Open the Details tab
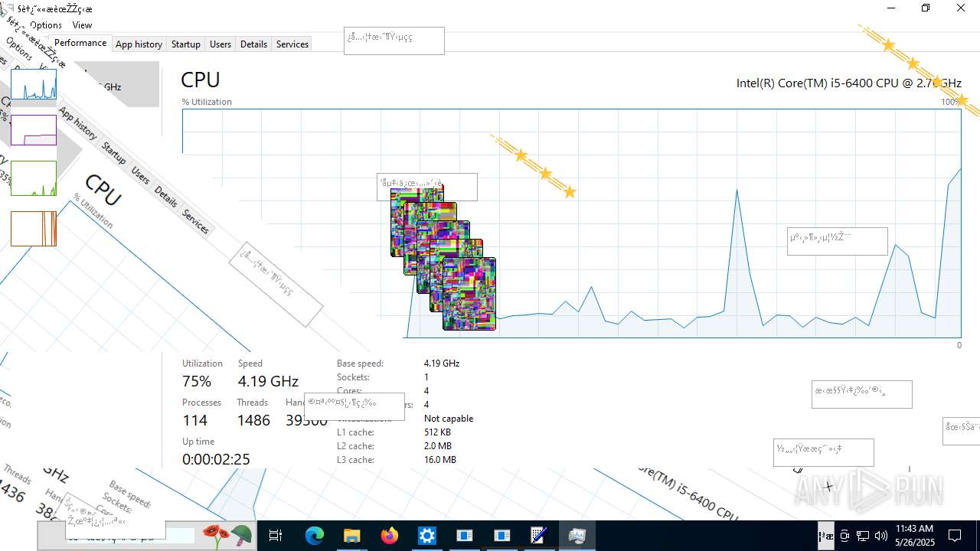This screenshot has width=980, height=551. coord(253,44)
